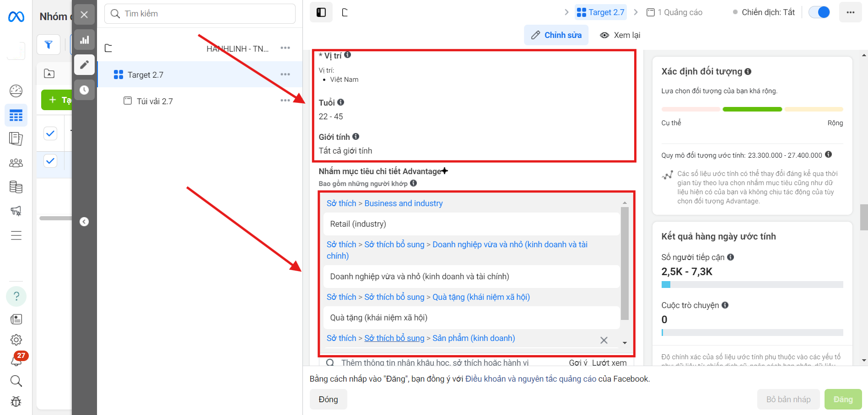868x415 pixels.
Task: Show info for Cuộc trò chuyện
Action: [725, 305]
